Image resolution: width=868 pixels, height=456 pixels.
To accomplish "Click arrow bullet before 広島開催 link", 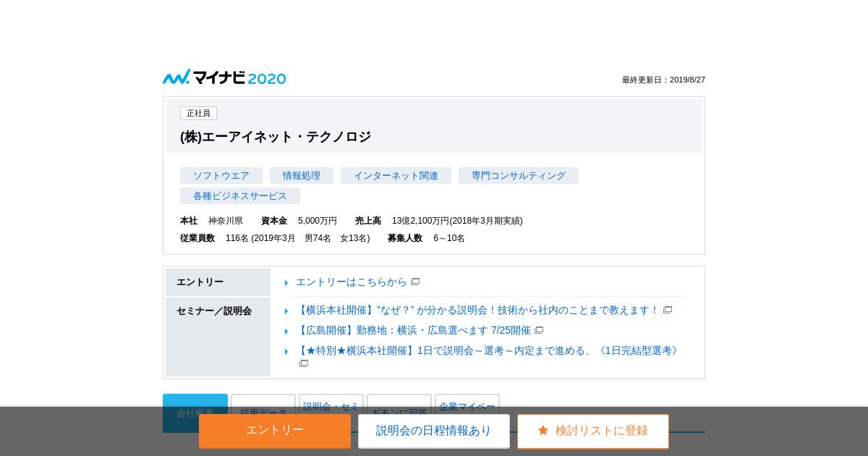I will [286, 331].
